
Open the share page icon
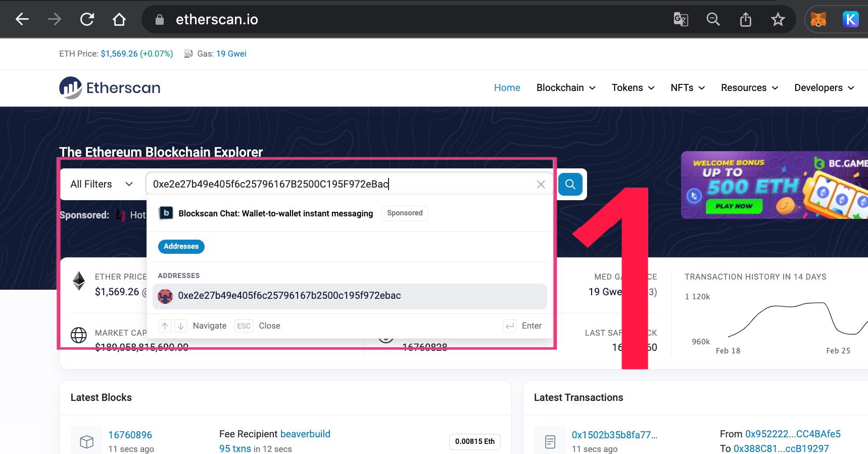coord(746,19)
